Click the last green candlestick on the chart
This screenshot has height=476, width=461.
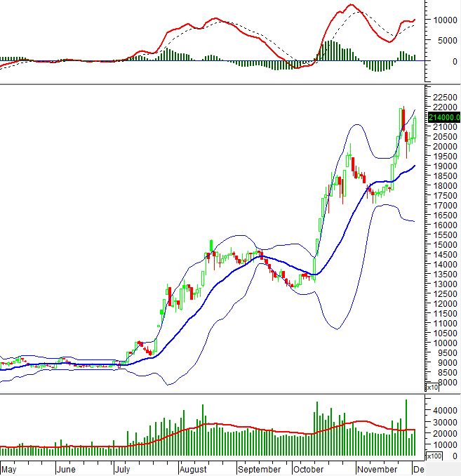415,128
